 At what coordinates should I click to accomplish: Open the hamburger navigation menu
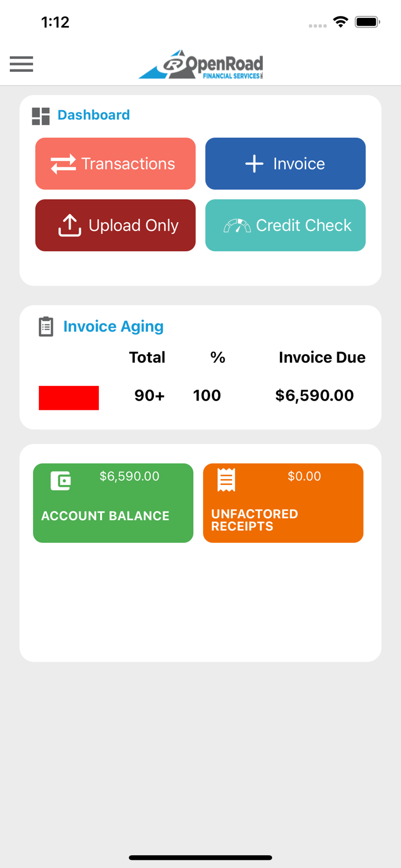point(21,64)
